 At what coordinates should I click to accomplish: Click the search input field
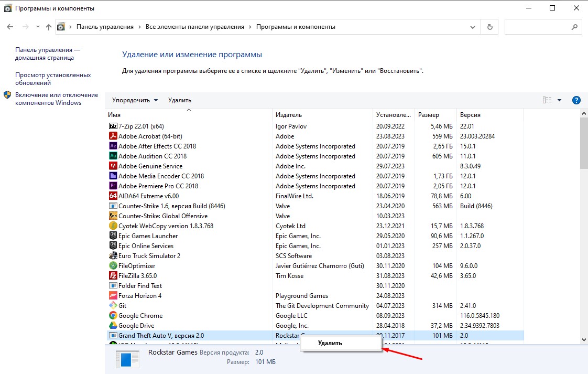(x=537, y=27)
